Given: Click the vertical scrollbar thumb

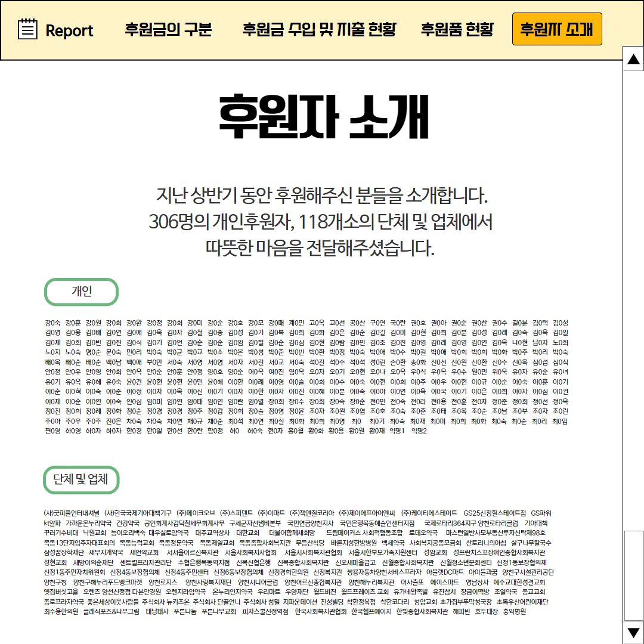Looking at the screenshot, I should point(633,575).
